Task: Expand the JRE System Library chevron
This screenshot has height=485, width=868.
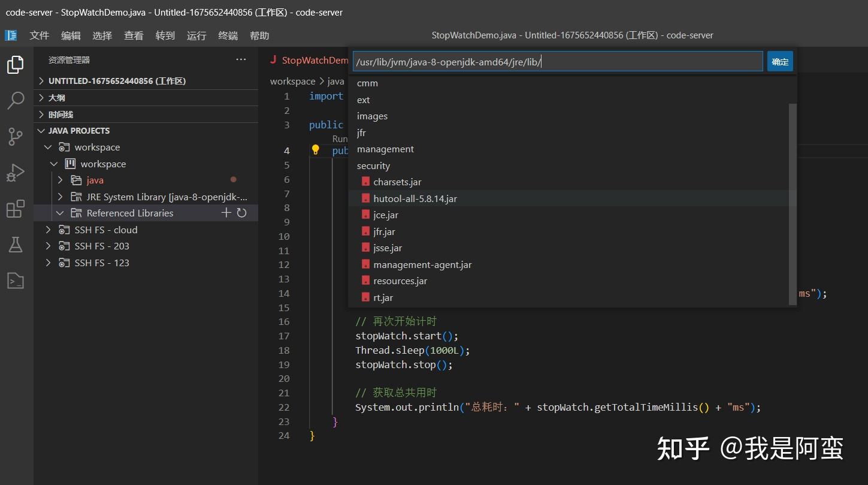Action: (x=60, y=197)
